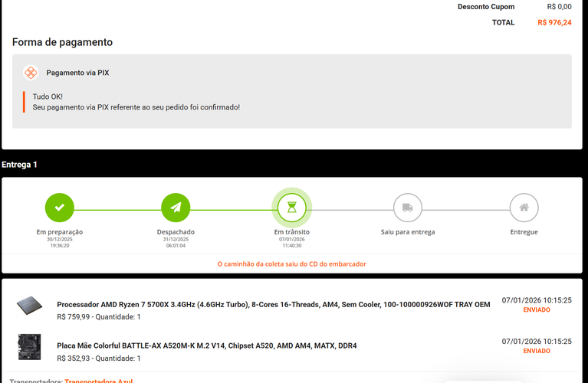Click the PIX payment logo icon
The image size is (588, 383).
point(31,73)
